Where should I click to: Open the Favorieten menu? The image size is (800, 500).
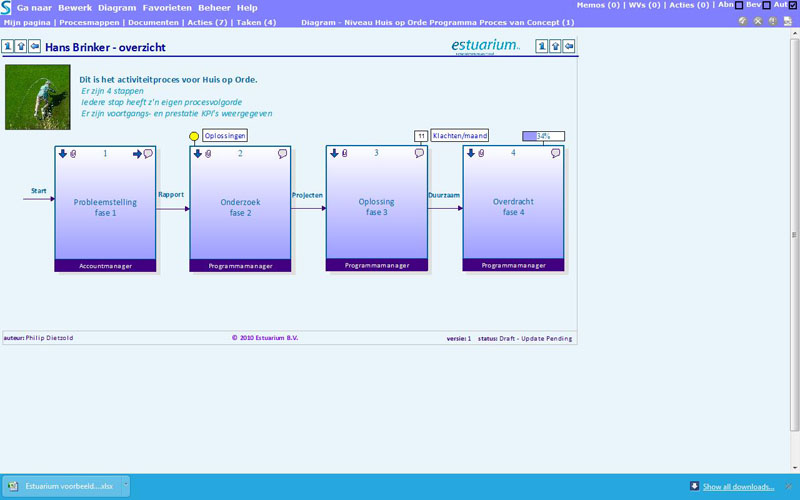tap(167, 7)
